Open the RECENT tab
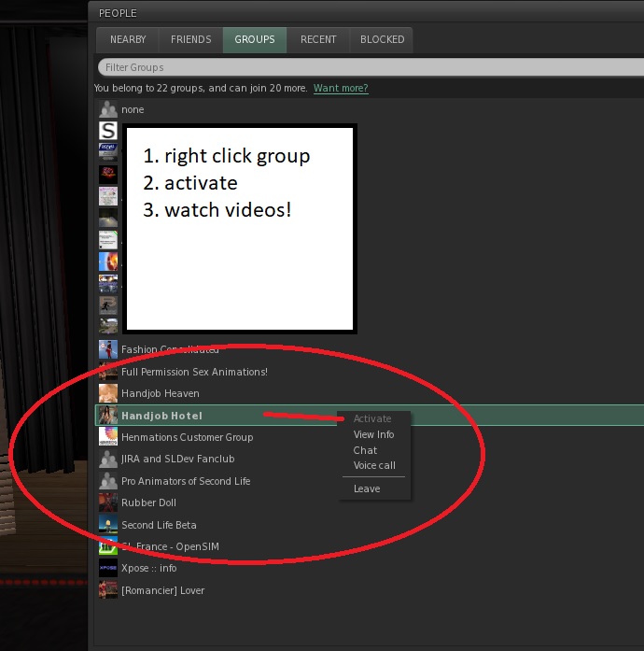This screenshot has width=644, height=651. coord(318,40)
